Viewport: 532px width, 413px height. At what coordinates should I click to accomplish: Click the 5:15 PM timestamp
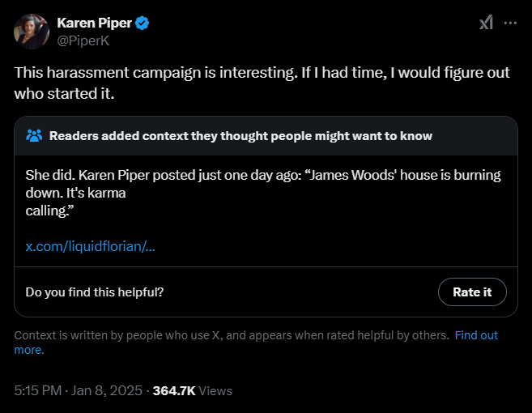click(37, 390)
